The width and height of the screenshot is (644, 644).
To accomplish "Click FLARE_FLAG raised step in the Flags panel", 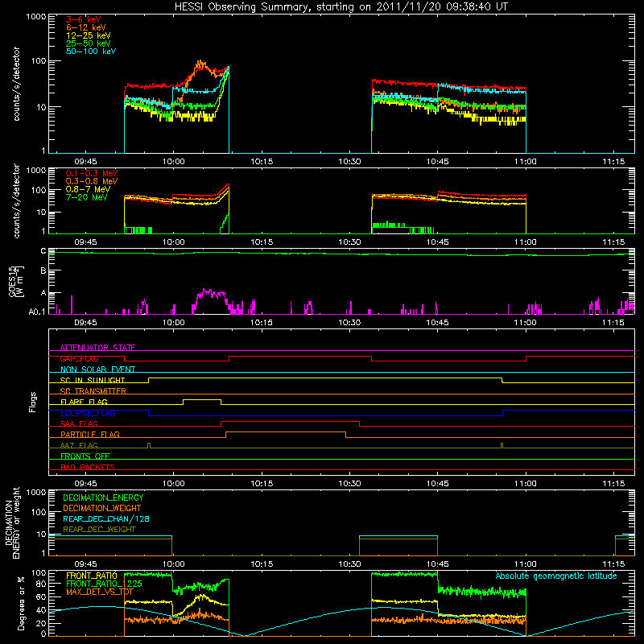I will [202, 399].
